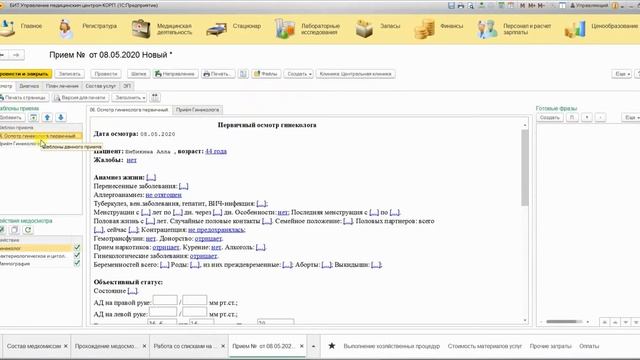Screen dimensions: 640x360
Task: Open the Запасы box icon
Action: pyautogui.click(x=364, y=29)
